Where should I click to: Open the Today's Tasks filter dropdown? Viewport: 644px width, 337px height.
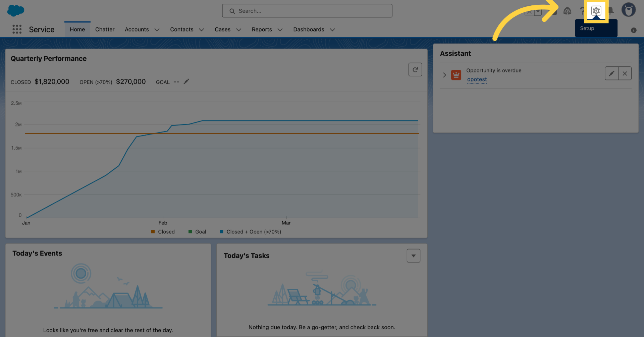pyautogui.click(x=414, y=256)
